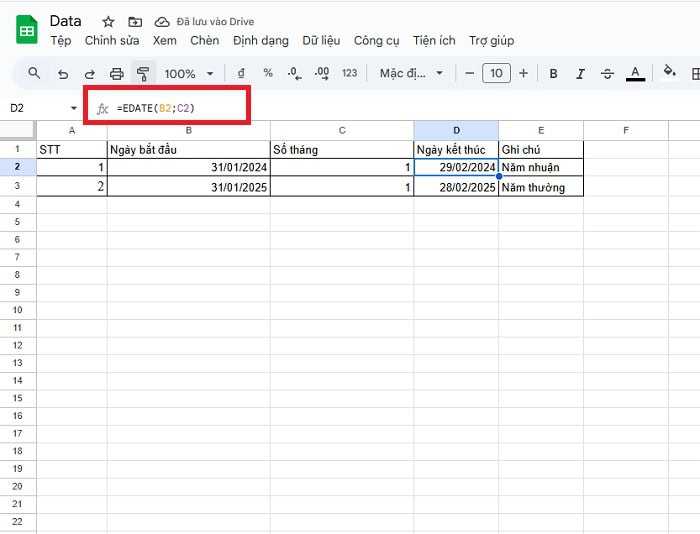The height and width of the screenshot is (534, 700).
Task: Select cell D3 containing 28/02/2025
Action: [x=456, y=187]
